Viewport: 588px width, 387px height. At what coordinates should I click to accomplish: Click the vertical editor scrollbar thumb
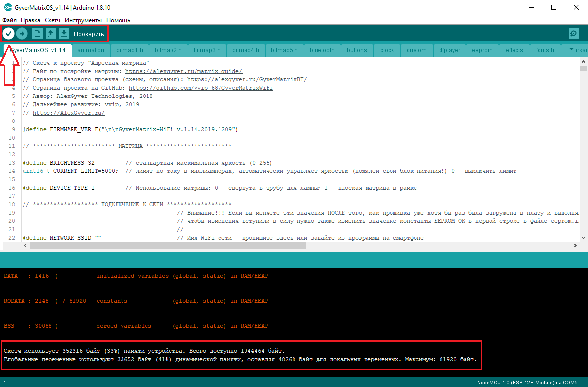pyautogui.click(x=583, y=69)
